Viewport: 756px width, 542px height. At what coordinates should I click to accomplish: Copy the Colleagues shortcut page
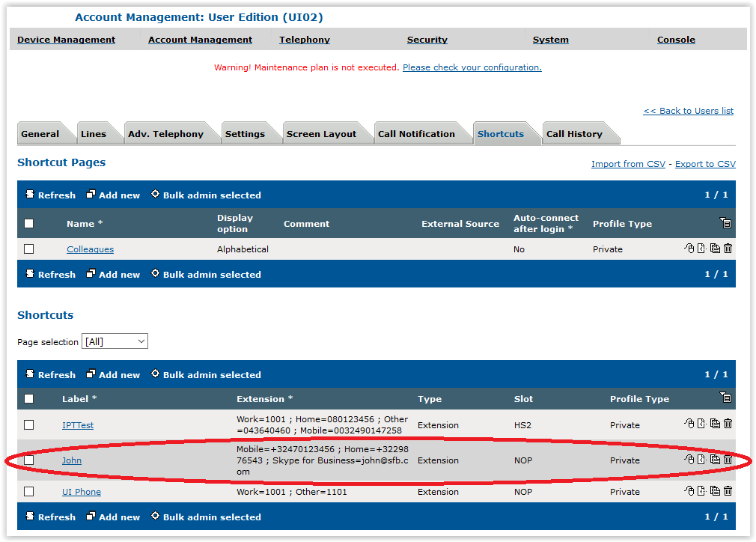tap(715, 249)
